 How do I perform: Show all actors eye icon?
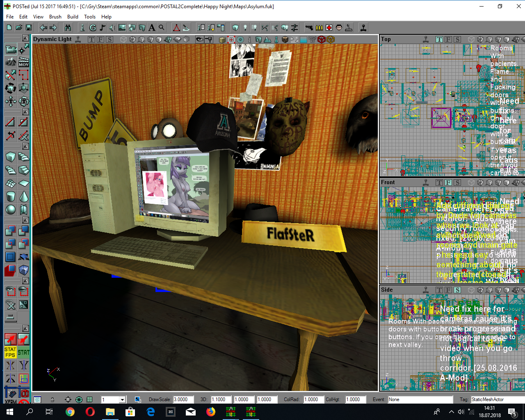(x=11, y=305)
